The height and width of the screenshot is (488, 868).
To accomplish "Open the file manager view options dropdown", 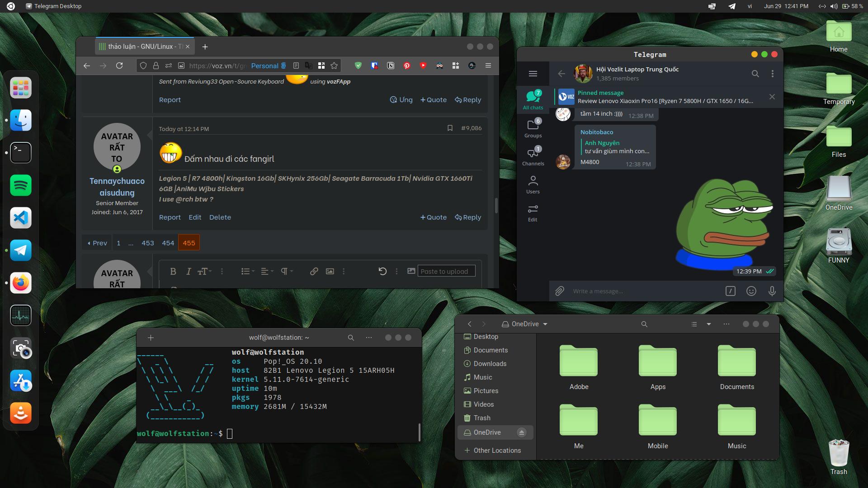I will point(709,324).
